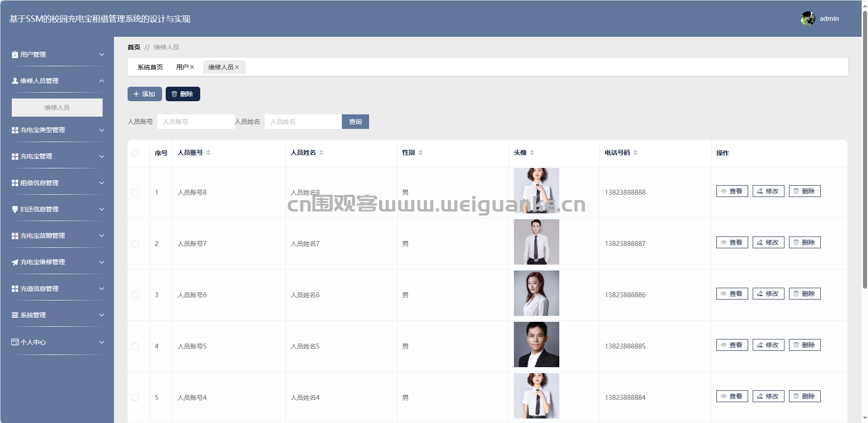Expand the 系统管理 sidebar chevron
This screenshot has width=868, height=423.
[x=102, y=315]
